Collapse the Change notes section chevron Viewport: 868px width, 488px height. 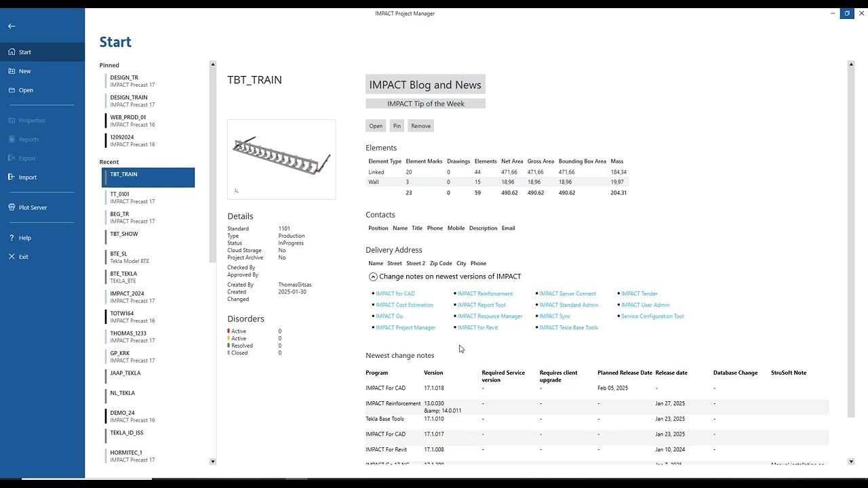(373, 277)
